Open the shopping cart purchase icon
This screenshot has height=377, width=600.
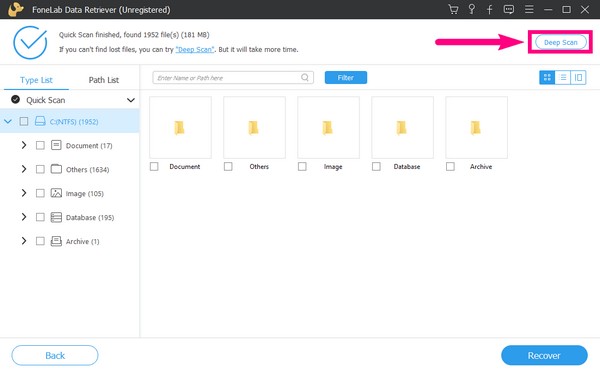pyautogui.click(x=453, y=9)
